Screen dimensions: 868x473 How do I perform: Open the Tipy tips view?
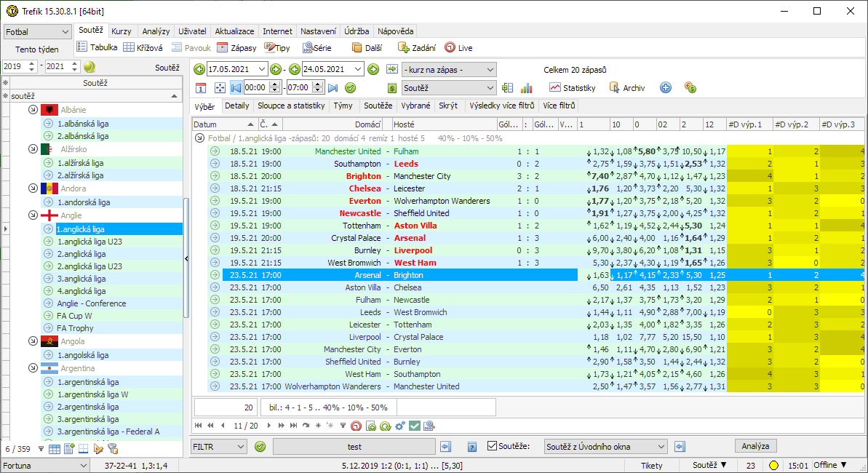coord(277,47)
